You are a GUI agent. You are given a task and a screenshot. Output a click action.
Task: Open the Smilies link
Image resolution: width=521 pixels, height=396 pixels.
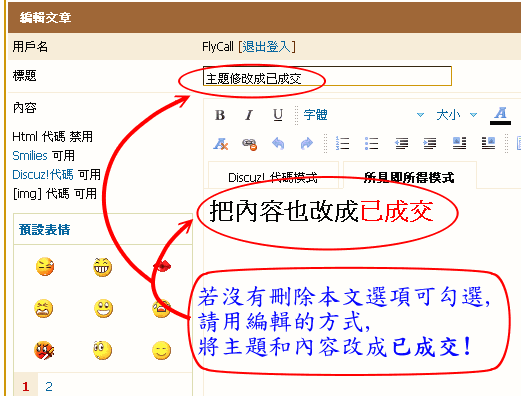(x=30, y=156)
